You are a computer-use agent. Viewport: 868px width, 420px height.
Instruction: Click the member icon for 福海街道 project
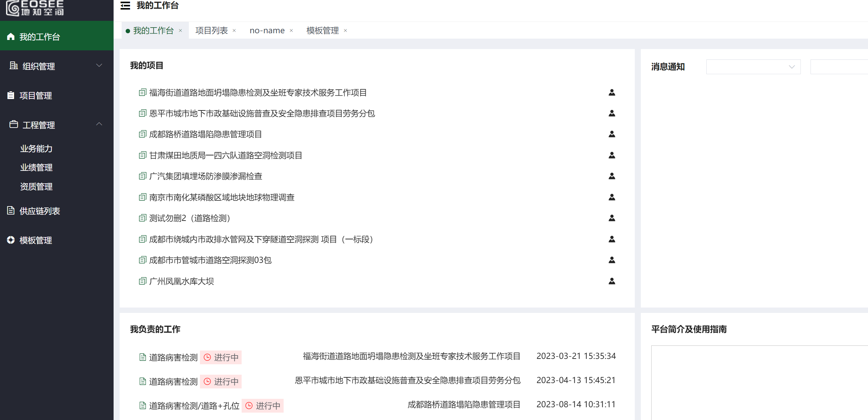(x=612, y=93)
